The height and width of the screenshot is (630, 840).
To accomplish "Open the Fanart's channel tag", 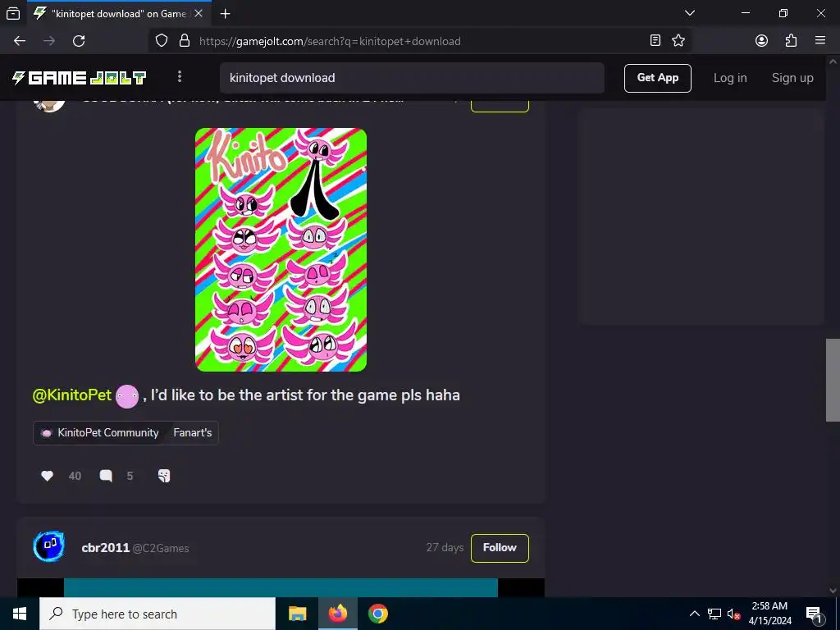I will (192, 433).
